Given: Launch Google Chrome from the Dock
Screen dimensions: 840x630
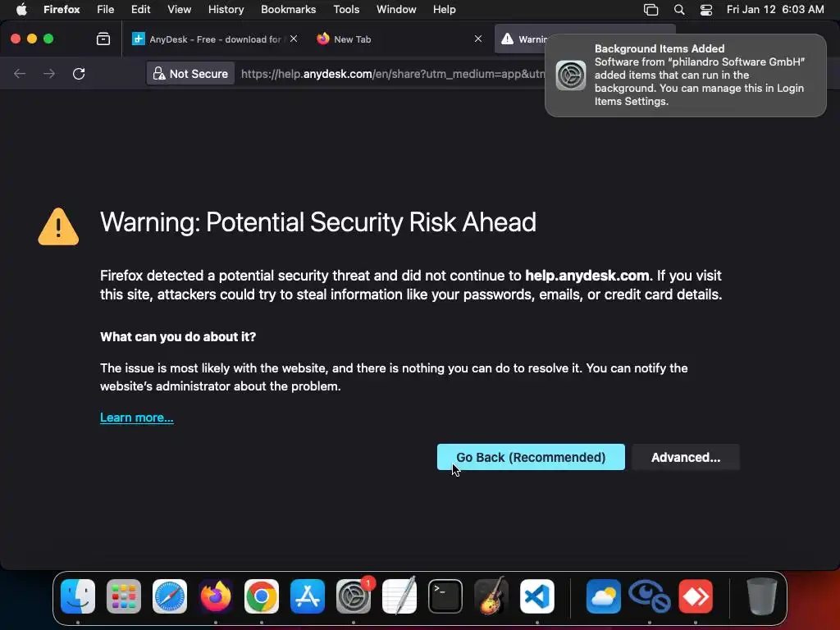Looking at the screenshot, I should [262, 596].
